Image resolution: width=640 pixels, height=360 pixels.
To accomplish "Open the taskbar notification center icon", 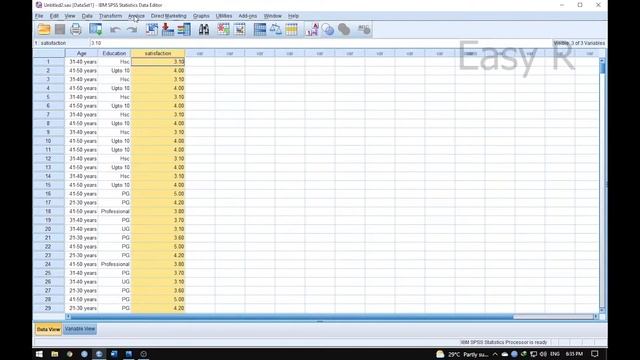I will [x=595, y=354].
